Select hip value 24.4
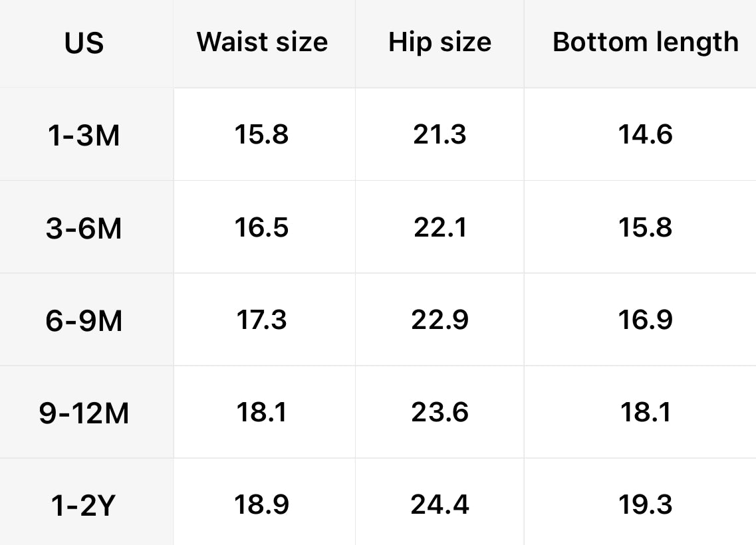The image size is (756, 545). (x=440, y=504)
